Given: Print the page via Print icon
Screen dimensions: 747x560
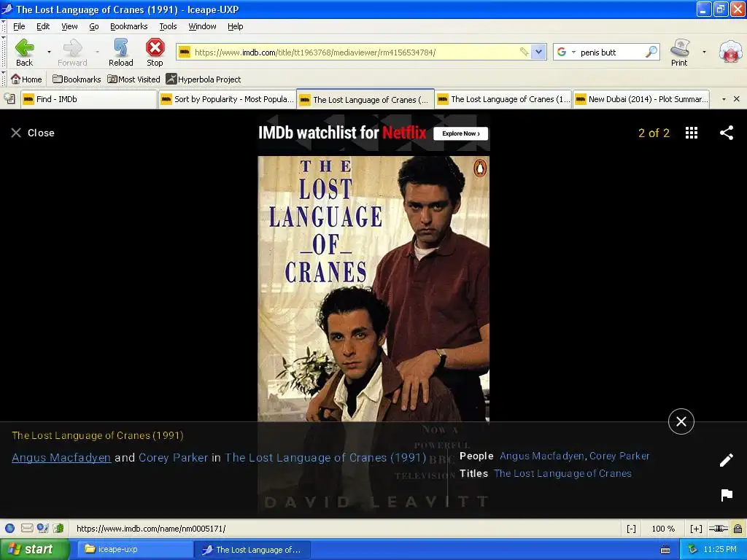Looking at the screenshot, I should [679, 52].
